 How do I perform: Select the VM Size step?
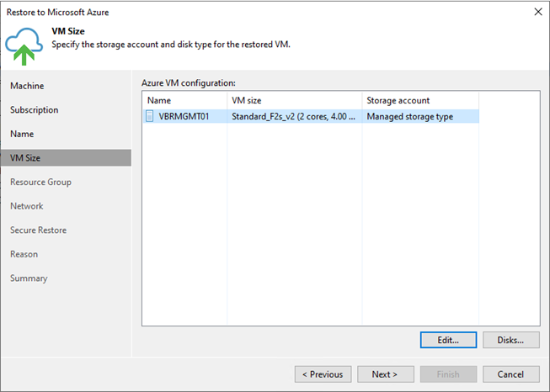pos(25,158)
